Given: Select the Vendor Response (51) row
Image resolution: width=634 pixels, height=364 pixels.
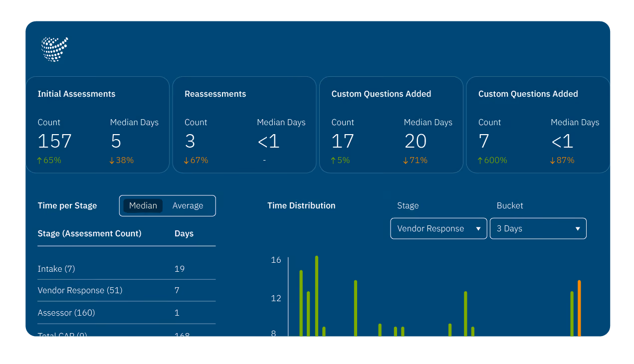Looking at the screenshot, I should point(127,290).
